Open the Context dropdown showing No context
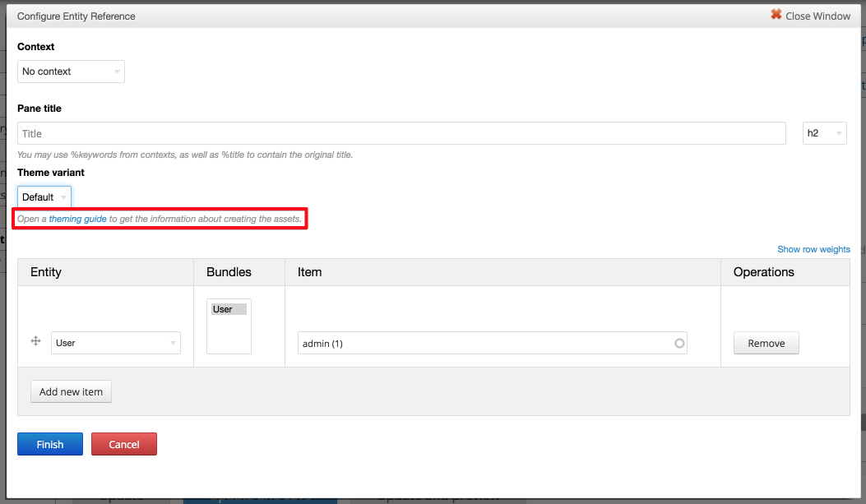 tap(71, 72)
